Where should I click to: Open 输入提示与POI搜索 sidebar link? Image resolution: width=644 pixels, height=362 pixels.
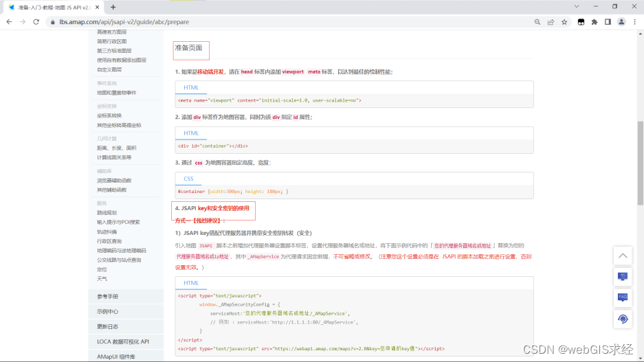pyautogui.click(x=118, y=222)
